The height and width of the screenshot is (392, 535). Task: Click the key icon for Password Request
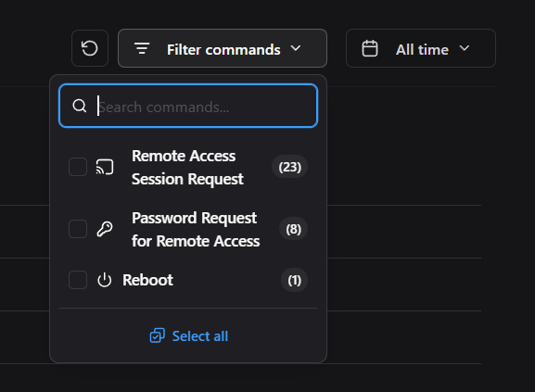click(x=105, y=229)
